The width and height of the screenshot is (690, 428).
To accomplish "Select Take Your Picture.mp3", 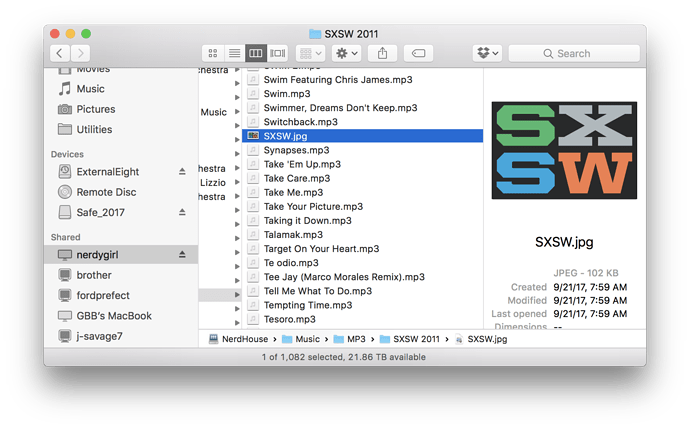I will (363, 206).
